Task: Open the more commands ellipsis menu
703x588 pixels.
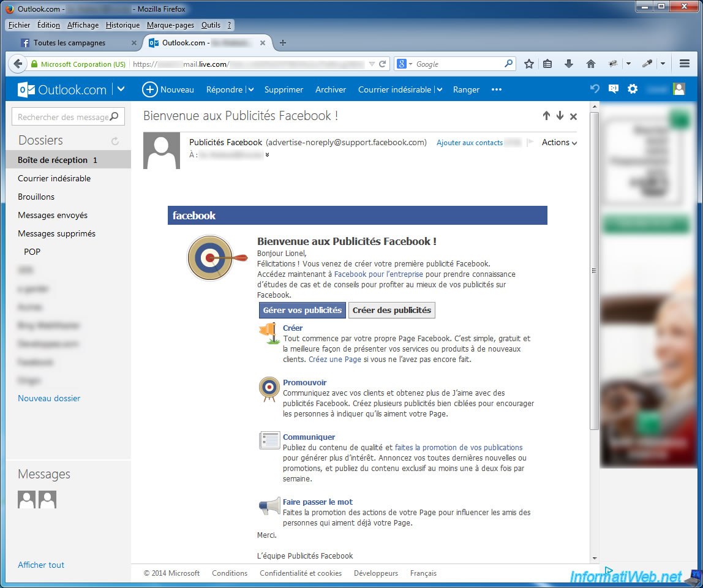Action: tap(496, 89)
